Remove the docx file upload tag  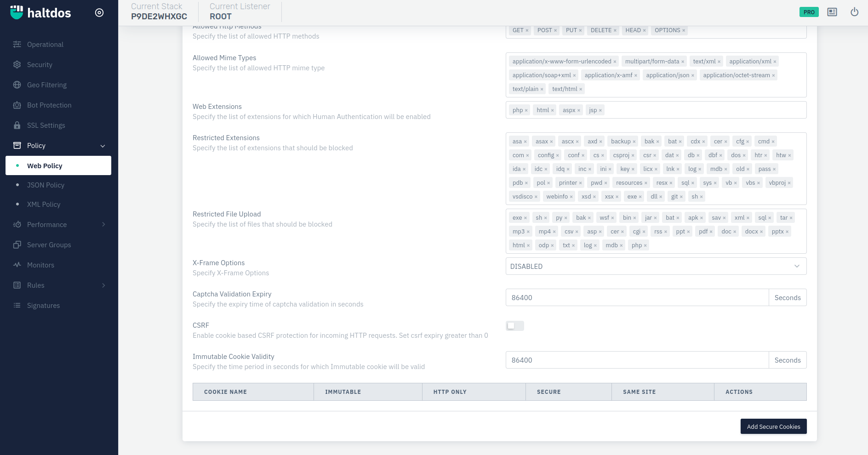tap(761, 232)
